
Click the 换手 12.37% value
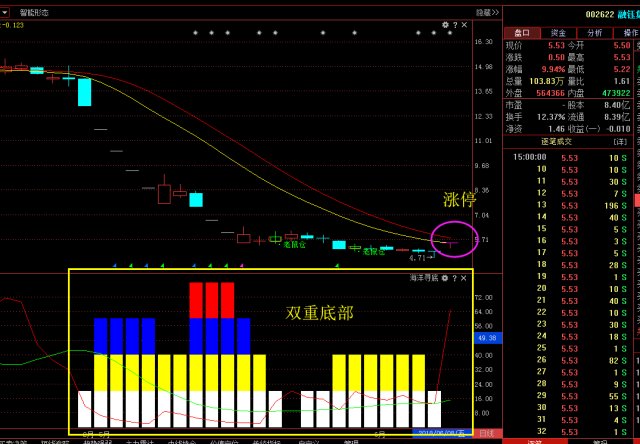[x=551, y=117]
